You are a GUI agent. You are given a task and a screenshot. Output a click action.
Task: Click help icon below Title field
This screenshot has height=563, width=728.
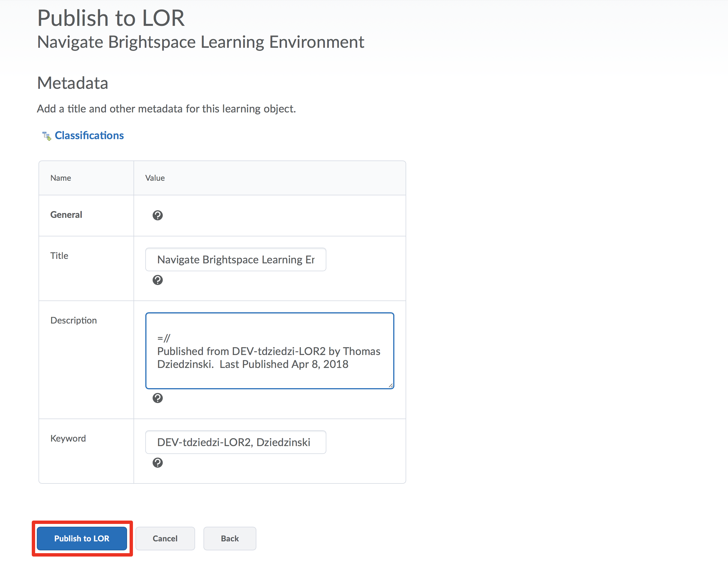[158, 280]
